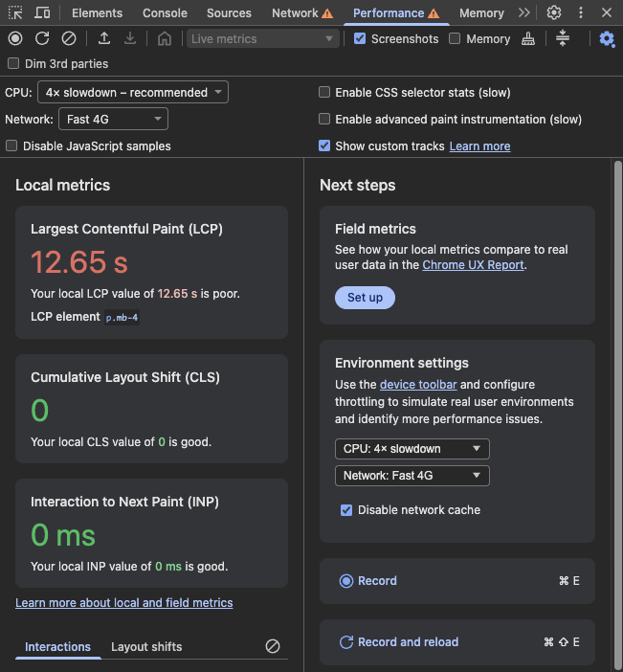This screenshot has height=672, width=623.
Task: Open the Network Fast 4G dropdown at top
Action: coord(113,119)
